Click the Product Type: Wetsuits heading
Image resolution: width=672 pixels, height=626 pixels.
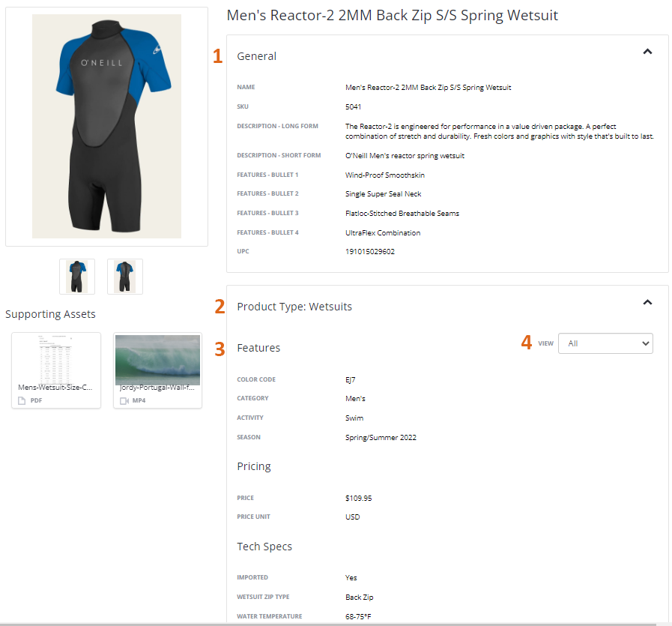click(x=294, y=307)
